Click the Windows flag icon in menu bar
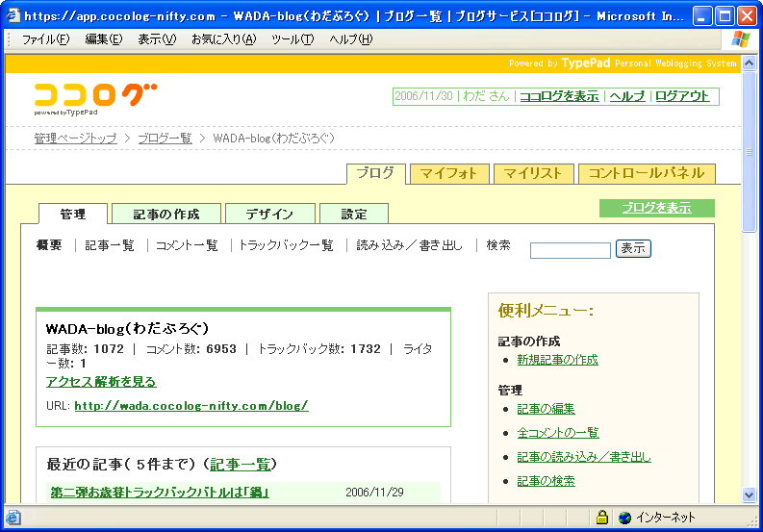 click(x=741, y=39)
